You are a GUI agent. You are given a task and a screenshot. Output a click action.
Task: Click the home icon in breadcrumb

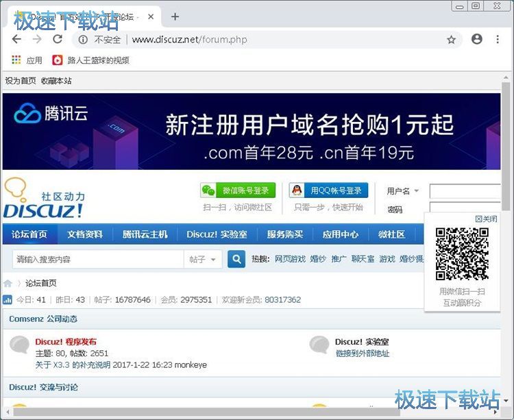[8, 283]
